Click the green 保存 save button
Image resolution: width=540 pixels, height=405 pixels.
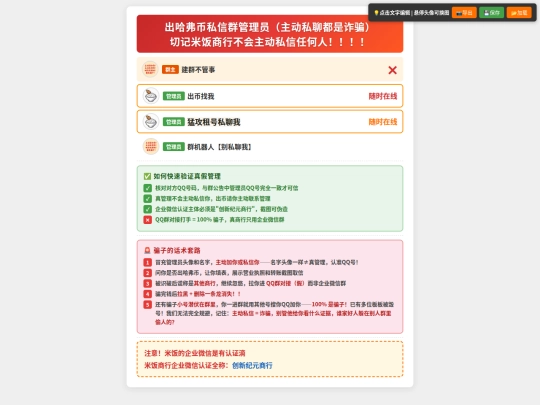[x=491, y=13]
